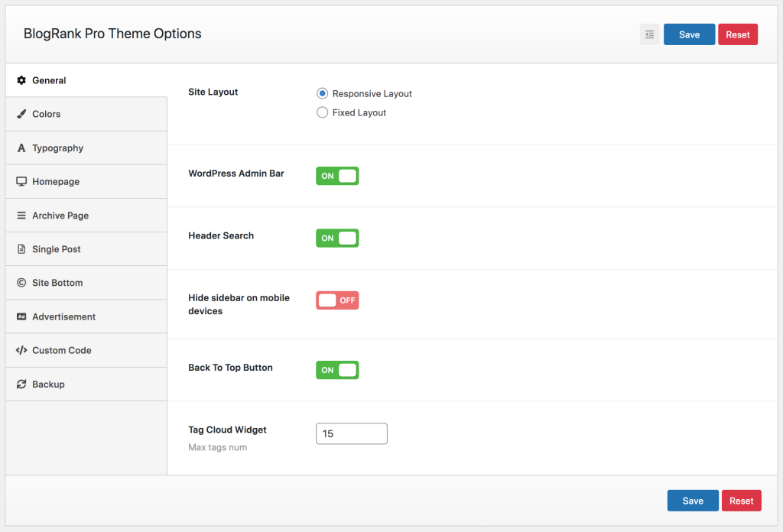Open the General settings tab
Viewport: 783px width, 532px height.
pos(86,80)
